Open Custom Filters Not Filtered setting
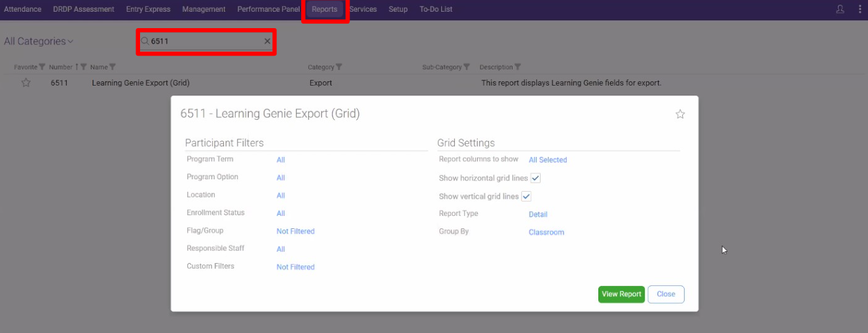868x333 pixels. pos(295,267)
